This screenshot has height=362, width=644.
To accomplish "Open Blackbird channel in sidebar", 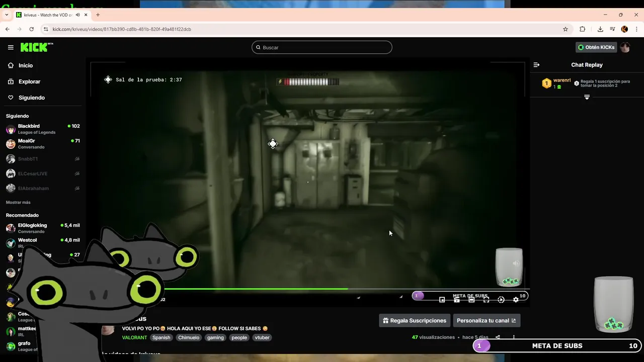I will click(x=43, y=129).
